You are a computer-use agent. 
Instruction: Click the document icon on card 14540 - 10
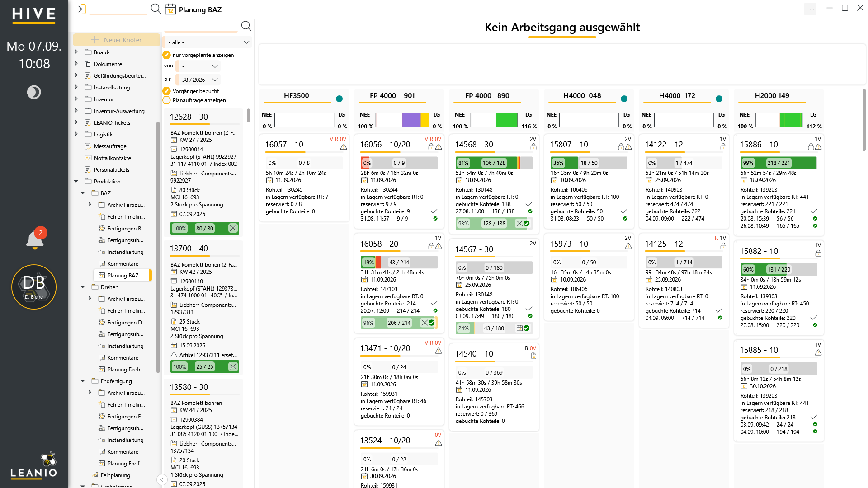(x=533, y=356)
